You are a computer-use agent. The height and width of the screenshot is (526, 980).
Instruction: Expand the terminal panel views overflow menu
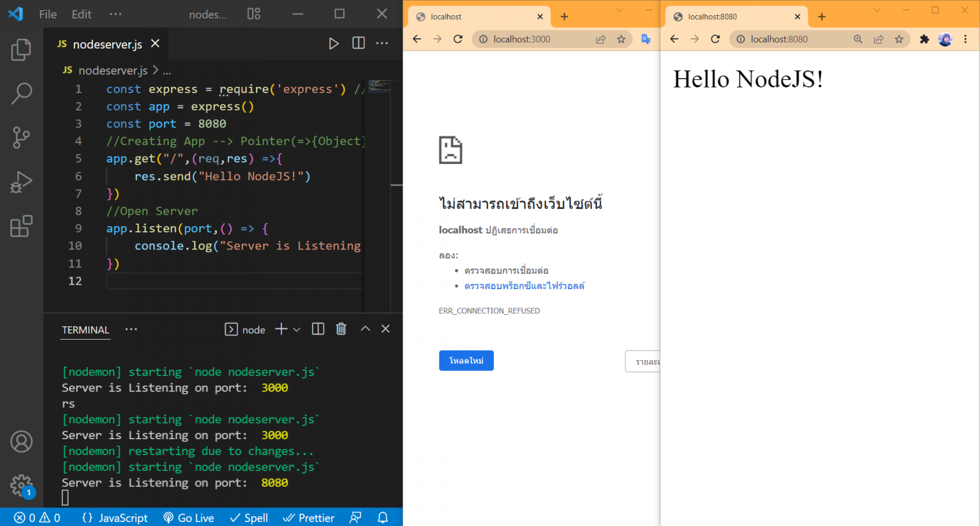[x=131, y=329]
